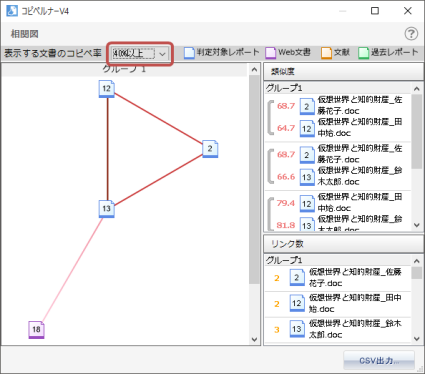Click down arrow of graph panel scrollbar
The width and height of the screenshot is (425, 374).
click(254, 340)
